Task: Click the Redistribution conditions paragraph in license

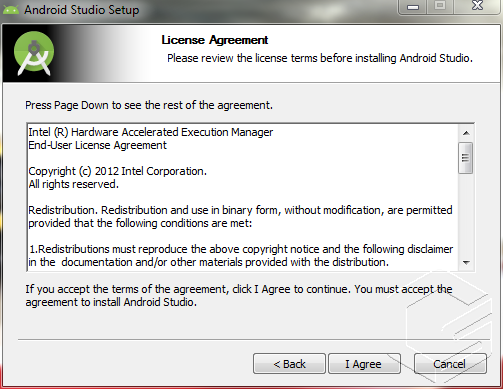Action: pos(240,217)
